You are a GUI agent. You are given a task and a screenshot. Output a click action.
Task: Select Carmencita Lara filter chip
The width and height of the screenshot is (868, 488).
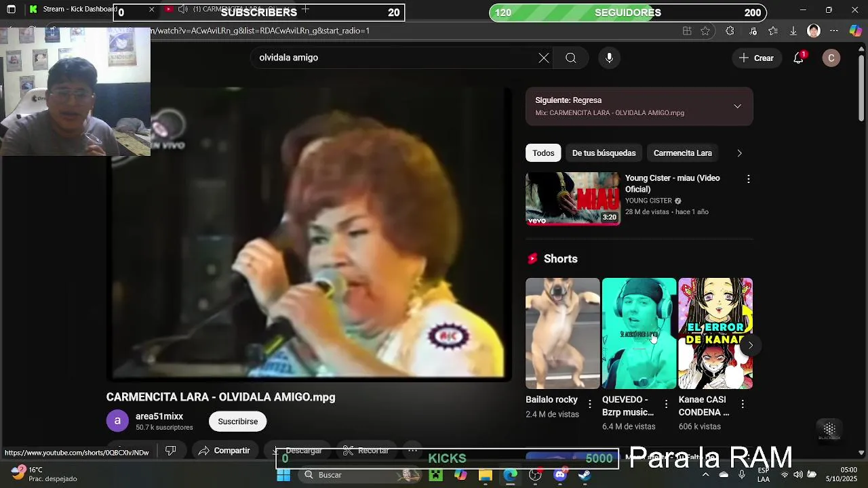coord(682,153)
